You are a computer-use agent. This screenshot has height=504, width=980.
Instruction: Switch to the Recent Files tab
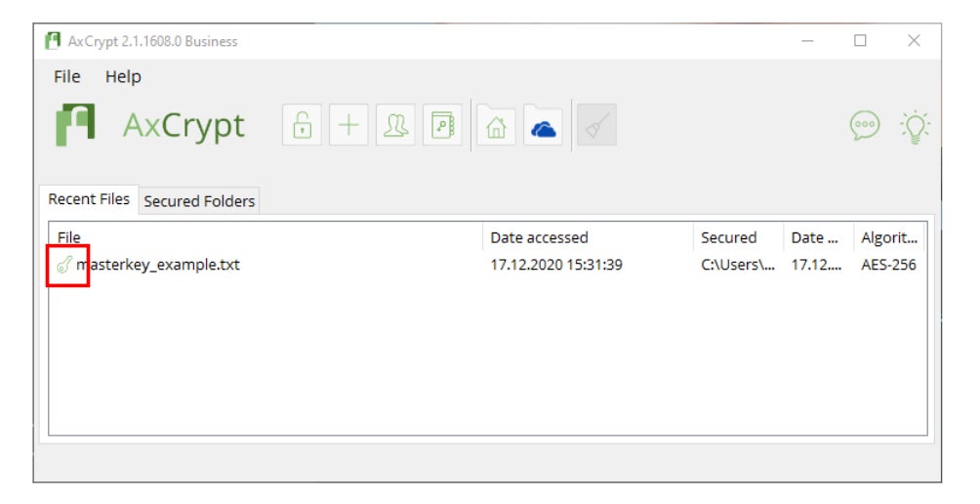pos(89,199)
